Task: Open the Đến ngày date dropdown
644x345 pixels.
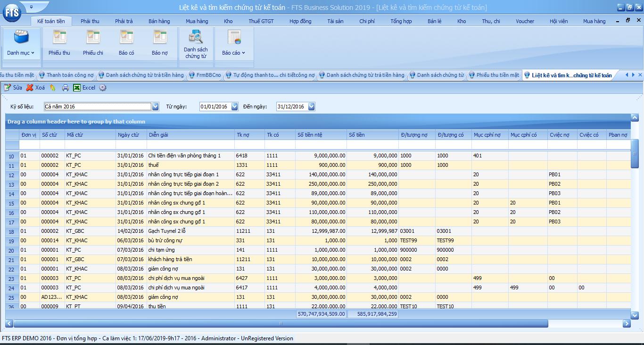Action: coord(311,107)
